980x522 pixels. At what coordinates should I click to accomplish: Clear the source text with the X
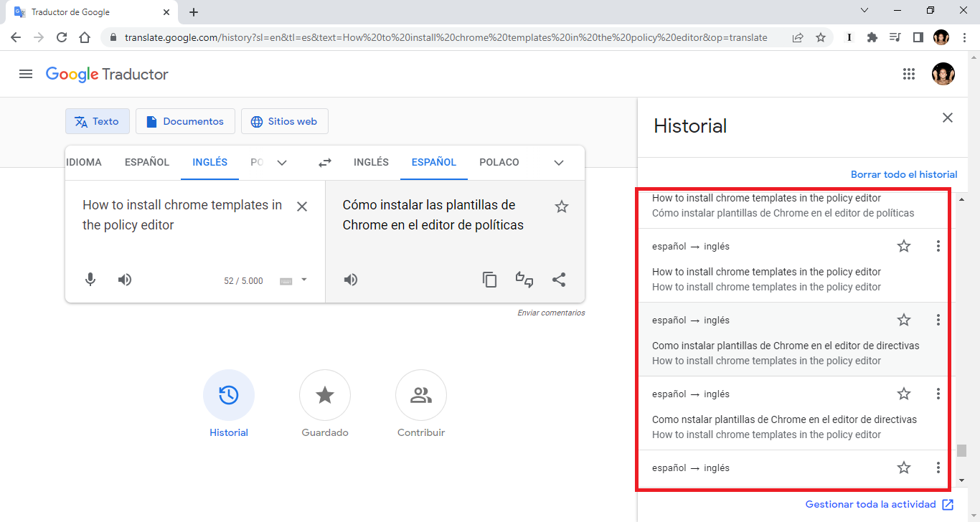coord(302,207)
